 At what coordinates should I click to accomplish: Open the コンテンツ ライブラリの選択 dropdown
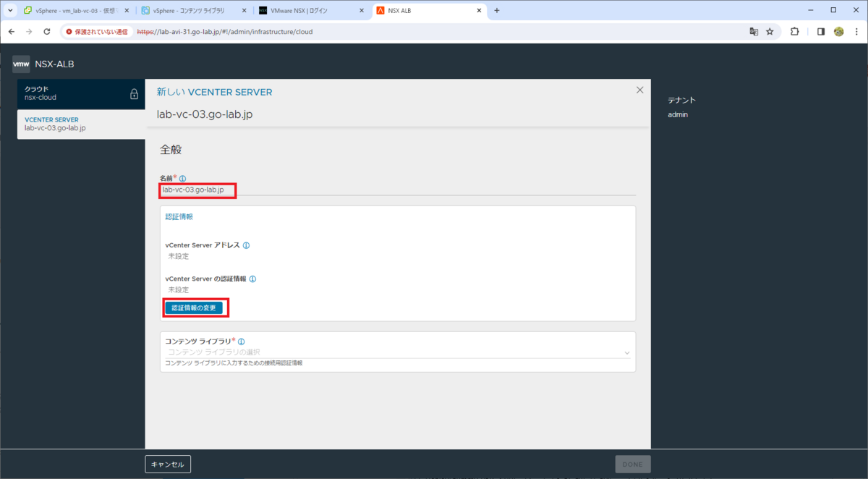[398, 352]
